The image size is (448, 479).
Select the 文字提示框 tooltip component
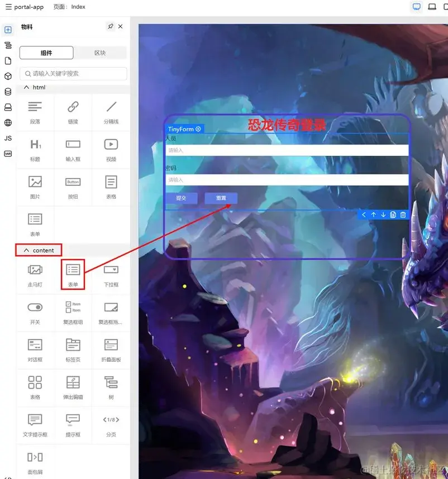35,425
